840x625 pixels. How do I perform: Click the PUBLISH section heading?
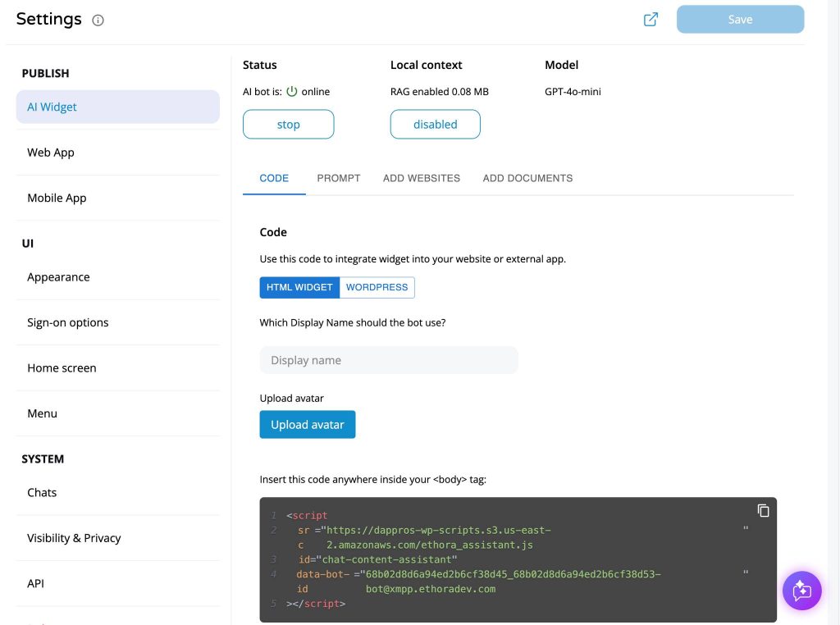pyautogui.click(x=46, y=73)
